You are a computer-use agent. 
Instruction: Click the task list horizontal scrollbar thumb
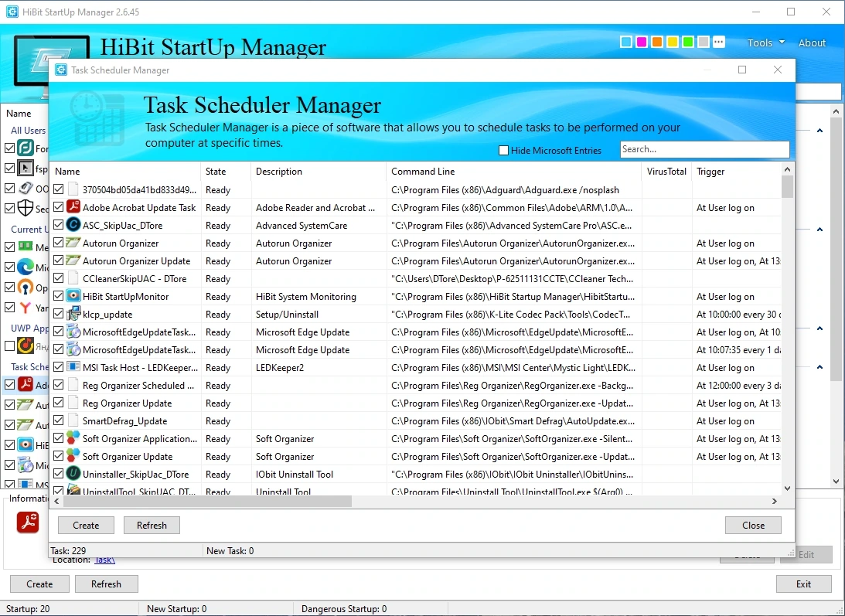207,501
